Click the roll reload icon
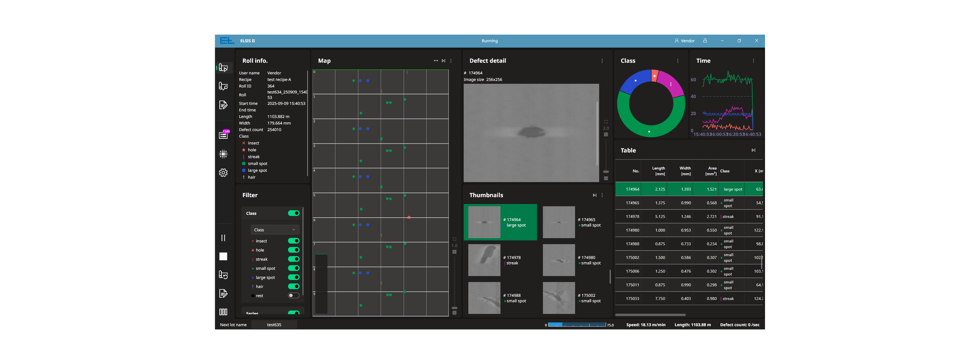Screen dimensions: 980x364 click(223, 275)
